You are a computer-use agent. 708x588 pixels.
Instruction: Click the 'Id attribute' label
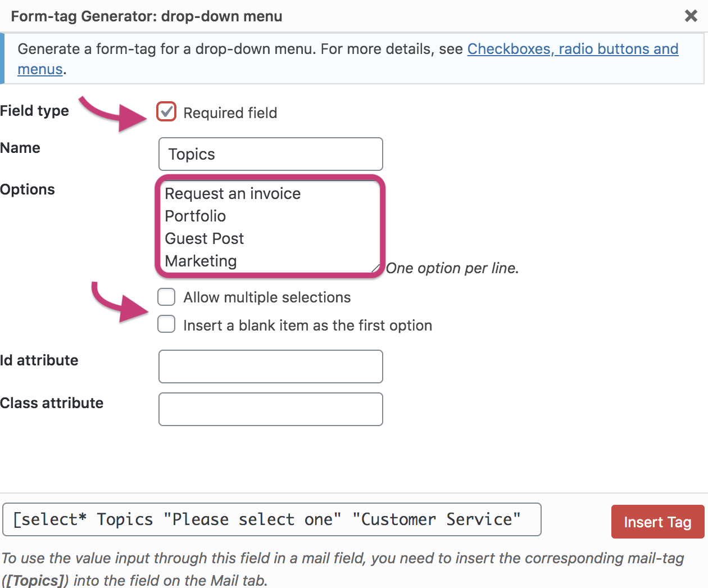(39, 360)
